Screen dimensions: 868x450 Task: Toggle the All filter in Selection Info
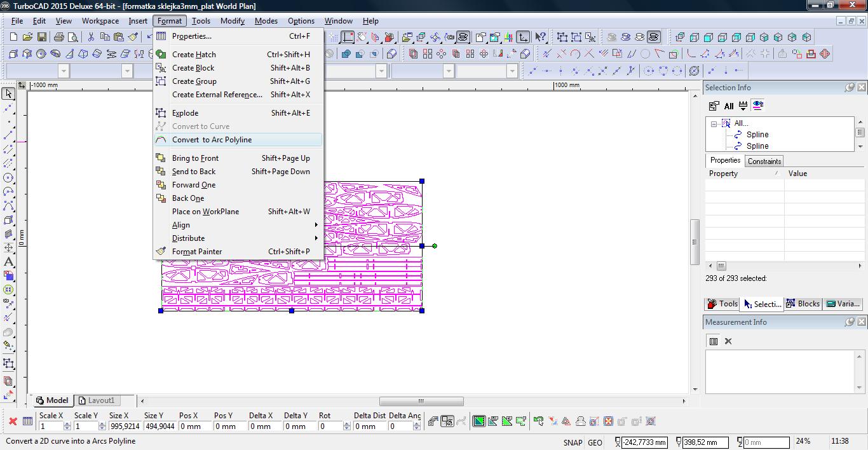coord(728,106)
